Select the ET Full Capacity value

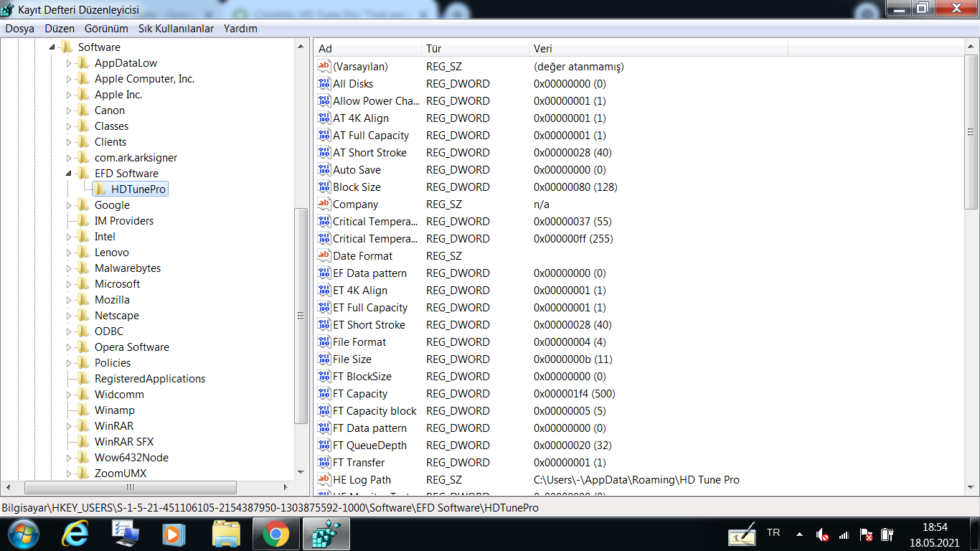(x=370, y=308)
